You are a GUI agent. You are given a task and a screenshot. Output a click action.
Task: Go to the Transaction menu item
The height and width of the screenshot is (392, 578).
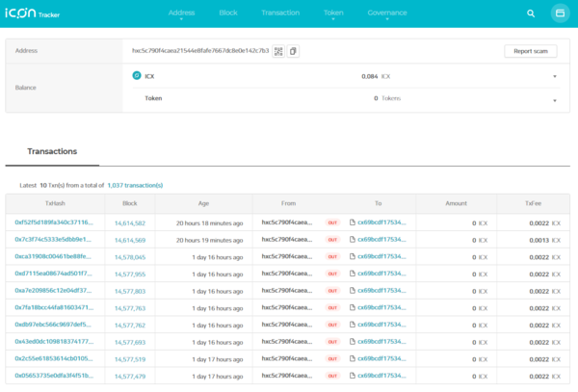(280, 13)
